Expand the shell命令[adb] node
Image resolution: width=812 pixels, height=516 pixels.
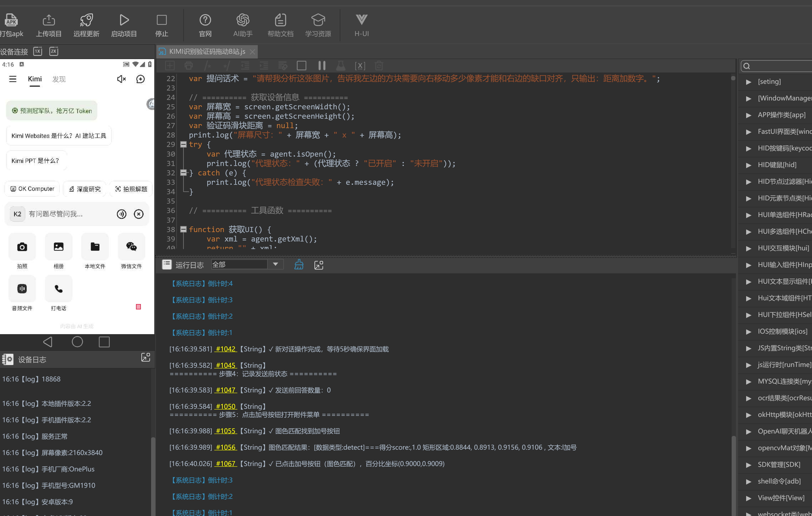748,482
